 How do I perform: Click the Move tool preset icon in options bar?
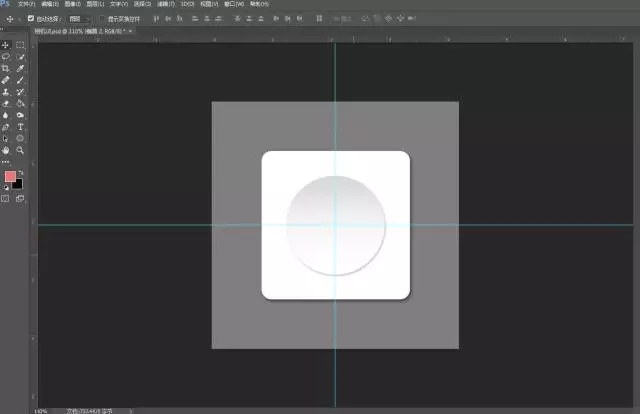10,19
